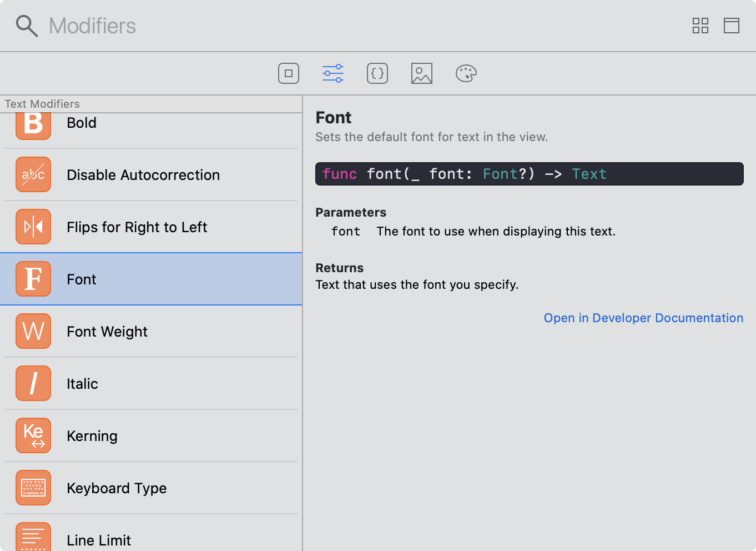Open in Developer Documentation link
The height and width of the screenshot is (551, 756).
click(643, 318)
